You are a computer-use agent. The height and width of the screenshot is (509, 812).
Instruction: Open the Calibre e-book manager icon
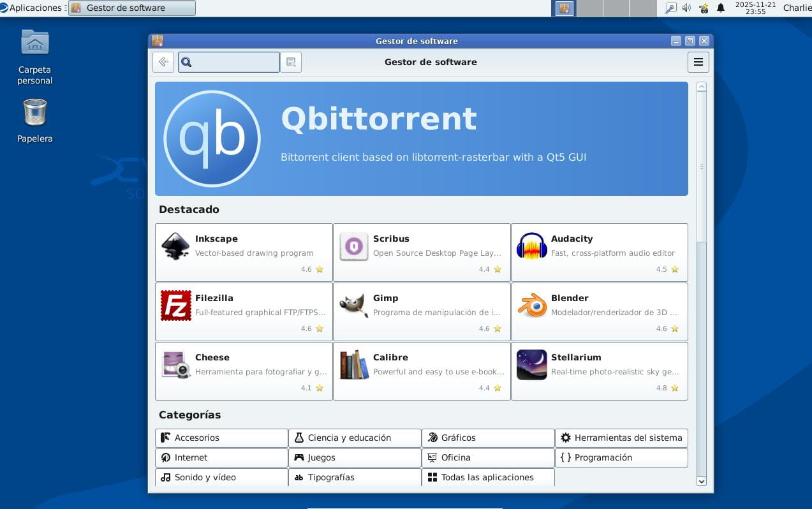coord(354,364)
